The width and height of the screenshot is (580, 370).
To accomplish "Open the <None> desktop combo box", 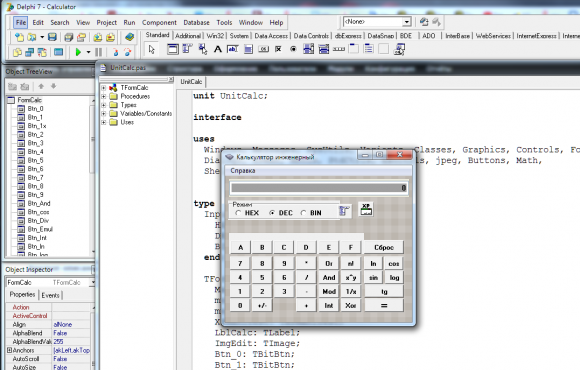I will [377, 22].
